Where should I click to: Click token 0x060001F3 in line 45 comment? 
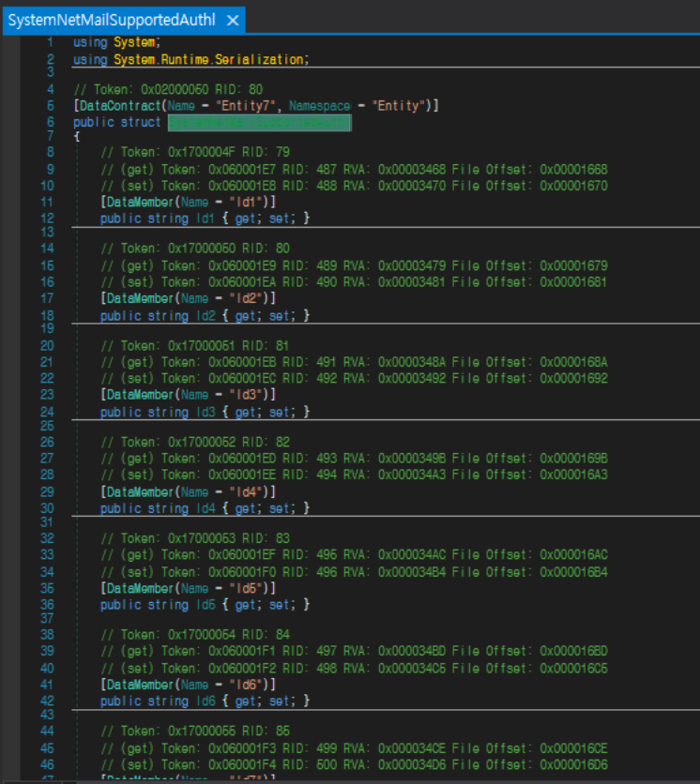click(242, 748)
